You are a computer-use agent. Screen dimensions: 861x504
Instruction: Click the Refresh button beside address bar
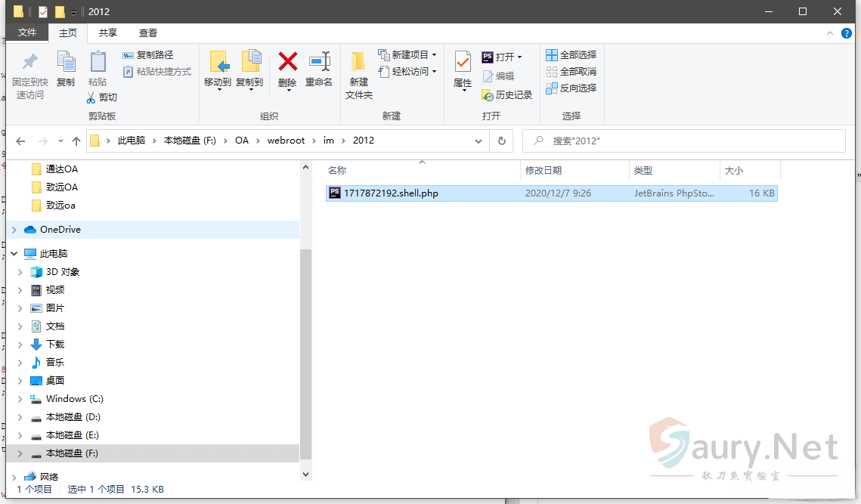(x=501, y=141)
